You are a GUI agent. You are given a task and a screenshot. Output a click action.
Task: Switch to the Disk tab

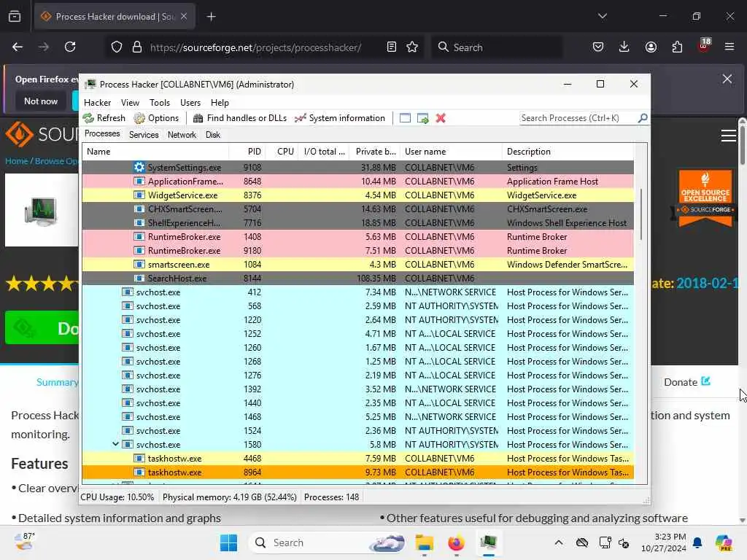click(213, 135)
